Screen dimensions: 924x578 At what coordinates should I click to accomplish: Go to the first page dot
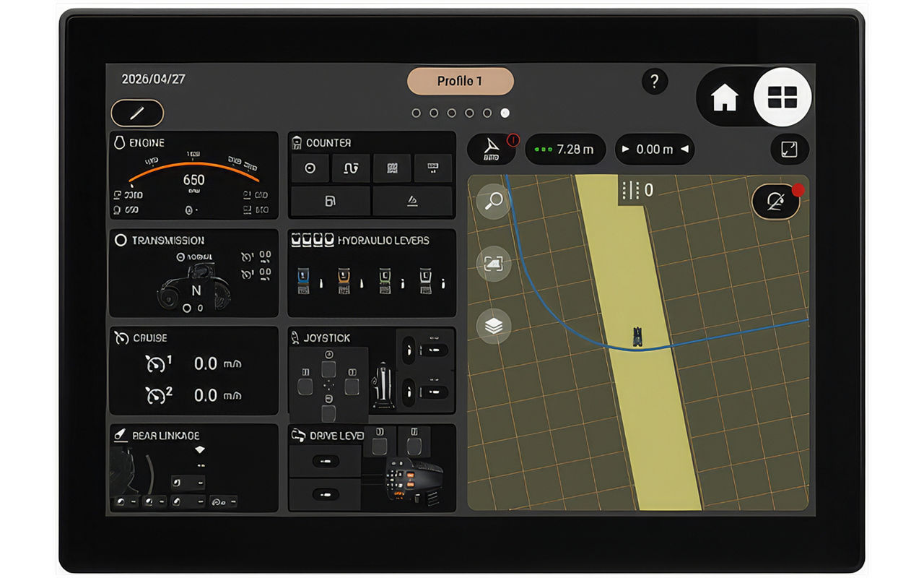tap(416, 113)
